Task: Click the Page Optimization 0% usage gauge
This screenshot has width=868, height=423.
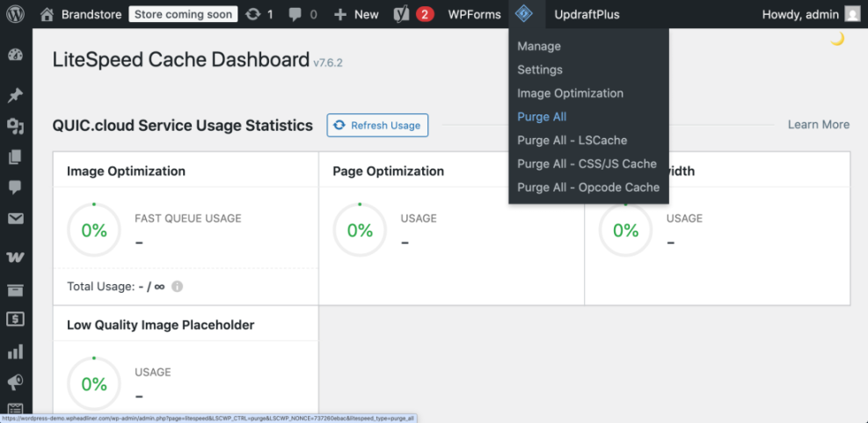Action: click(360, 230)
